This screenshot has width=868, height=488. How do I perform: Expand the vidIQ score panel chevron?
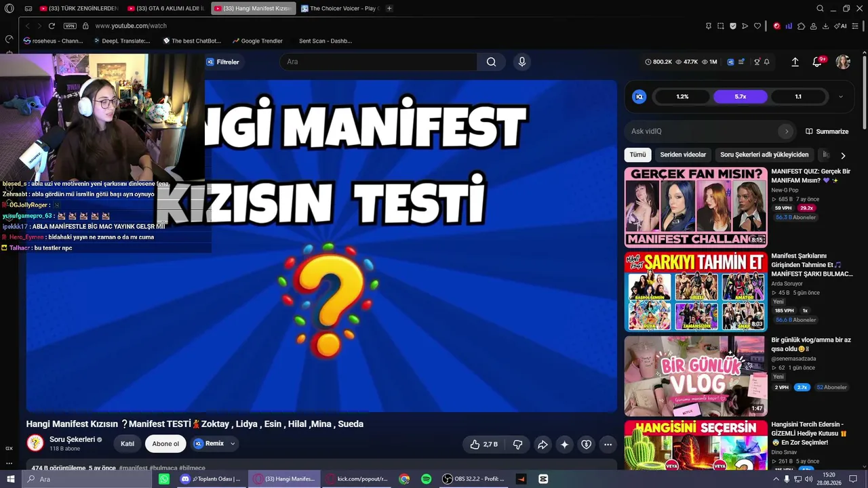click(841, 97)
